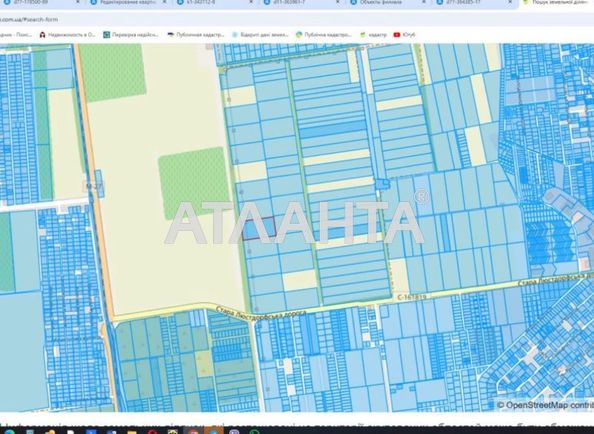The width and height of the screenshot is (594, 434).
Task: Open the Публичная кадастр... bookmark
Action: pos(196,35)
